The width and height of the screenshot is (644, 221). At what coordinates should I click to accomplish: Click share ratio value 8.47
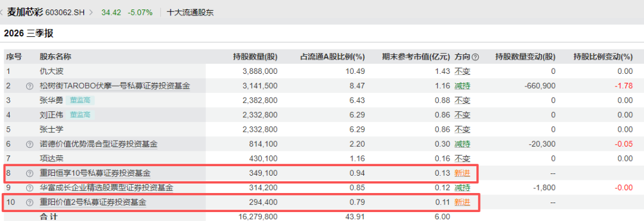(357, 86)
